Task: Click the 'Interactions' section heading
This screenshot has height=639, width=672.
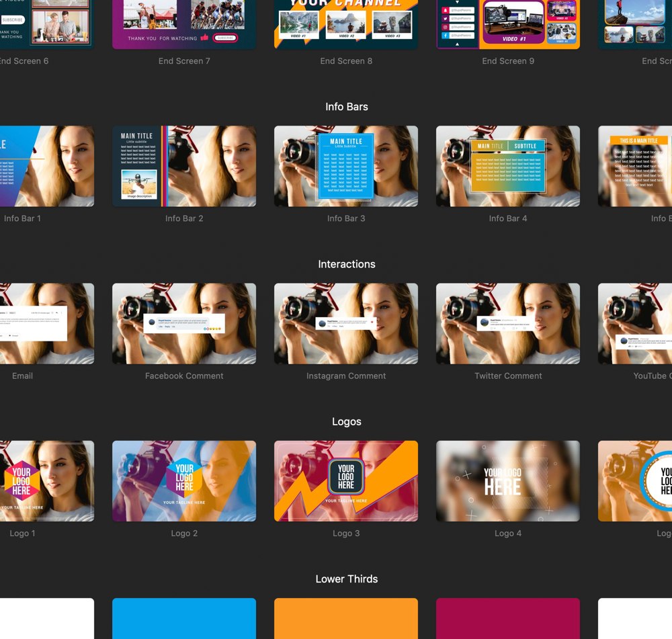Action: 346,264
